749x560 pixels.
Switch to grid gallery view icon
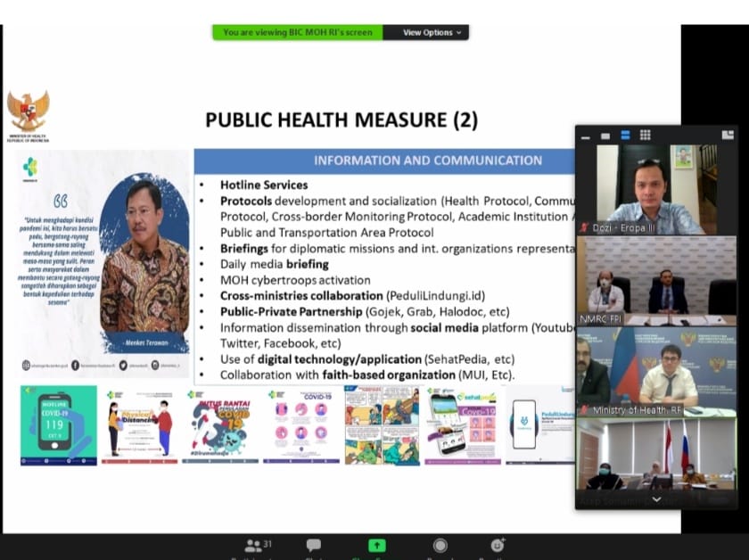[x=646, y=136]
